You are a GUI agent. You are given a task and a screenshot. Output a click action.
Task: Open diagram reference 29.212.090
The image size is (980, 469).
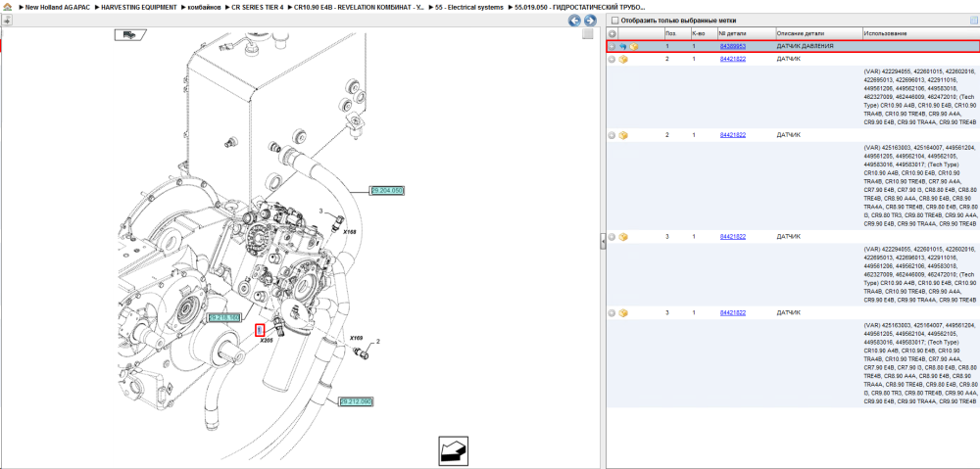(356, 401)
